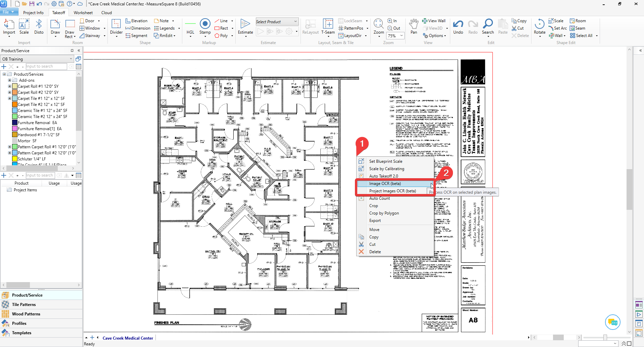
Task: Click the Furniture Removal EA product row
Action: click(37, 123)
